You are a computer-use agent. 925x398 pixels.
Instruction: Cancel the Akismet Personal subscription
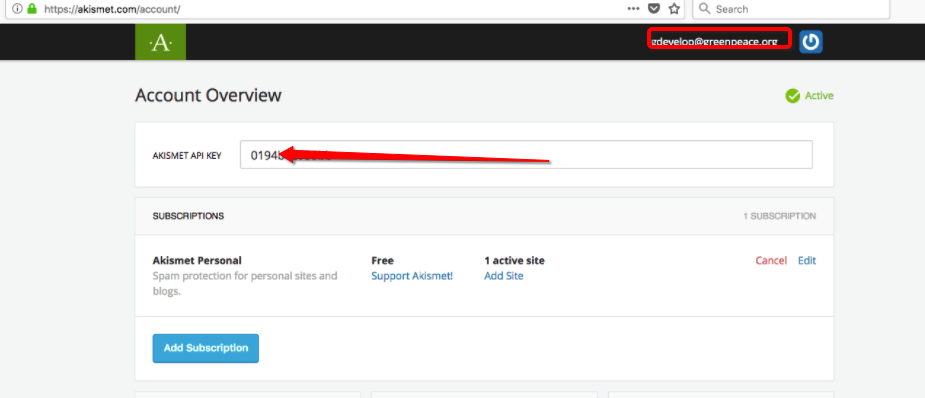point(771,261)
